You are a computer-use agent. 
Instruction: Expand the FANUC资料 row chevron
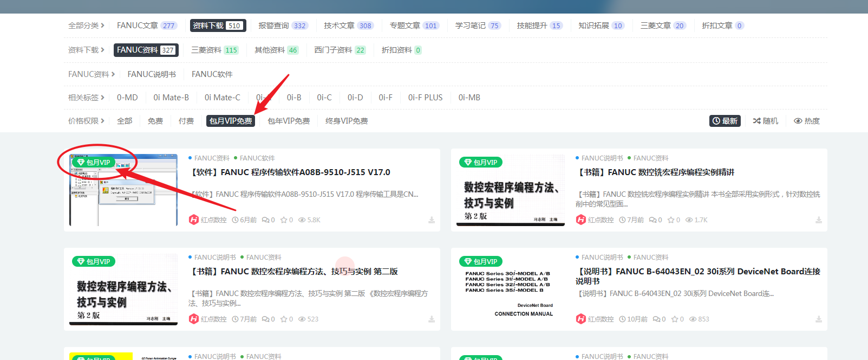[x=113, y=74]
